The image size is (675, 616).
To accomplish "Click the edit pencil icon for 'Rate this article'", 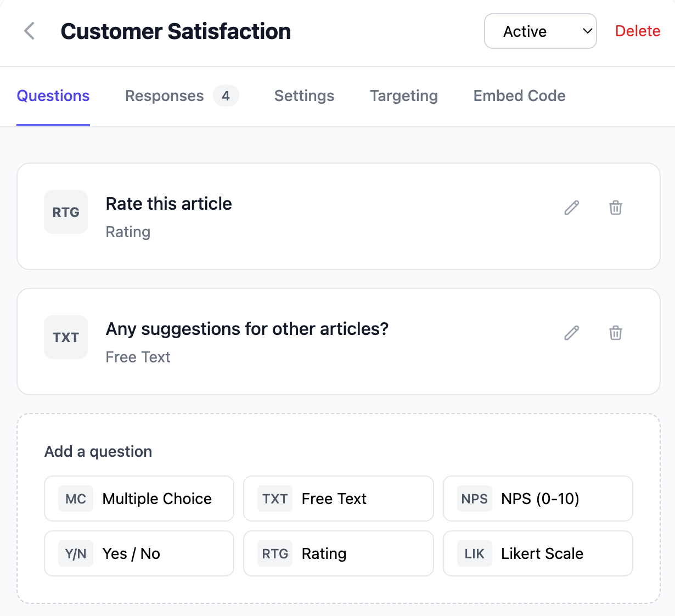I will point(571,208).
